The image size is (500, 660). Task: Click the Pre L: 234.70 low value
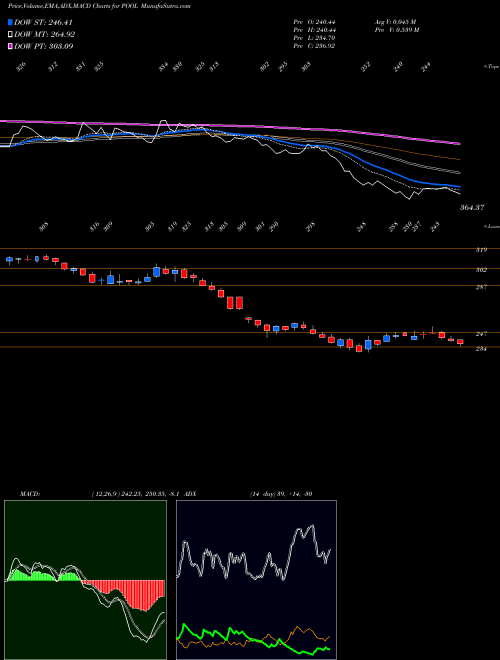pyautogui.click(x=314, y=38)
